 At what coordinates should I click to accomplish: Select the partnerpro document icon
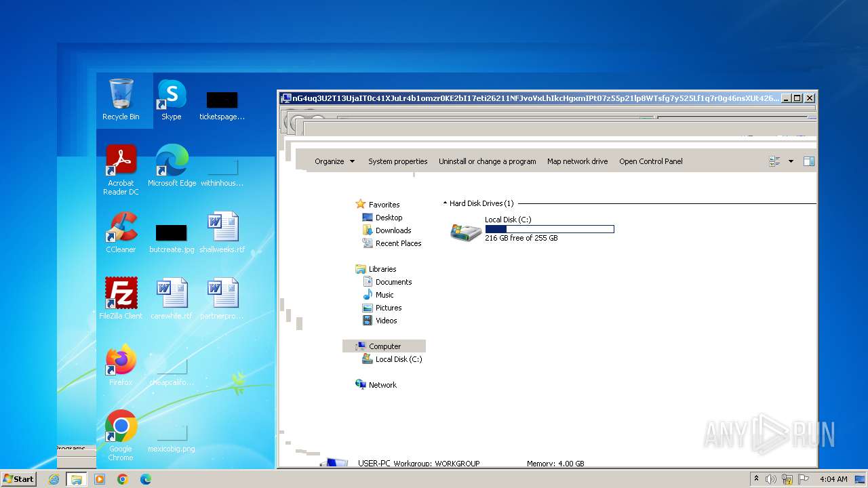pyautogui.click(x=222, y=298)
